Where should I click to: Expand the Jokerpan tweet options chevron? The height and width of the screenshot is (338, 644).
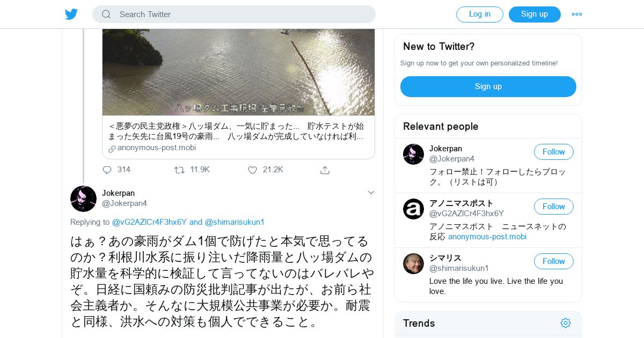pos(371,193)
